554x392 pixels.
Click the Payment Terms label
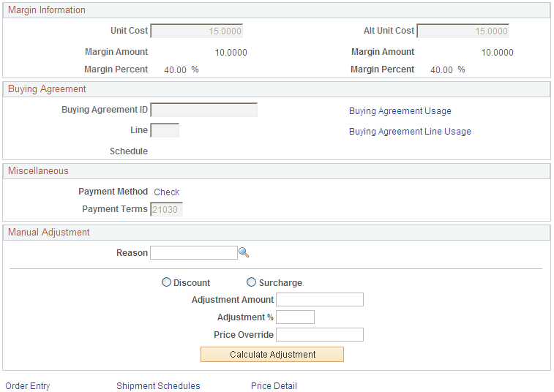click(x=115, y=209)
